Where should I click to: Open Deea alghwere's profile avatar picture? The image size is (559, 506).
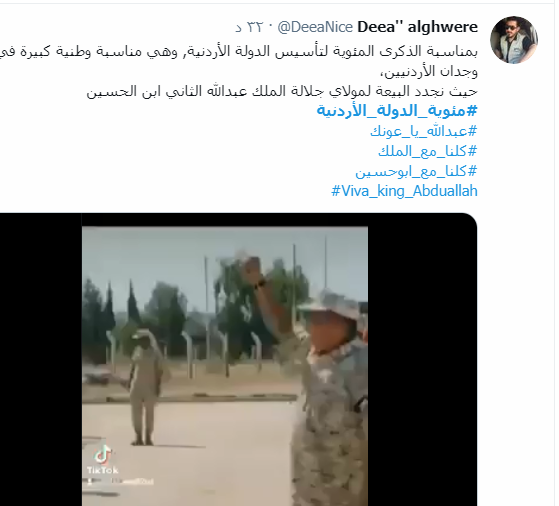[514, 40]
